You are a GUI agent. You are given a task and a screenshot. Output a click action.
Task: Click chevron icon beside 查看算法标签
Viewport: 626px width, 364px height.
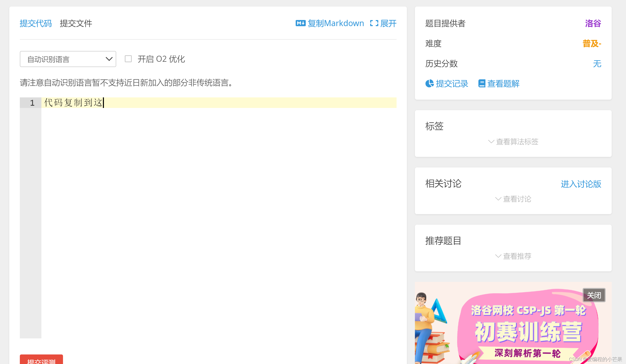pos(491,142)
